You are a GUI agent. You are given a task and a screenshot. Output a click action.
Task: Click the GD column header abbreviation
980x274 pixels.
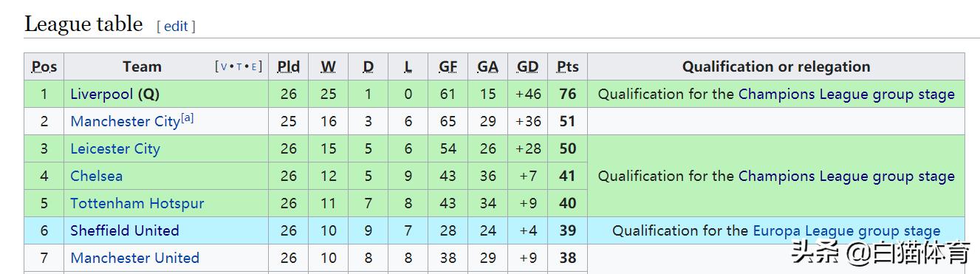[528, 66]
